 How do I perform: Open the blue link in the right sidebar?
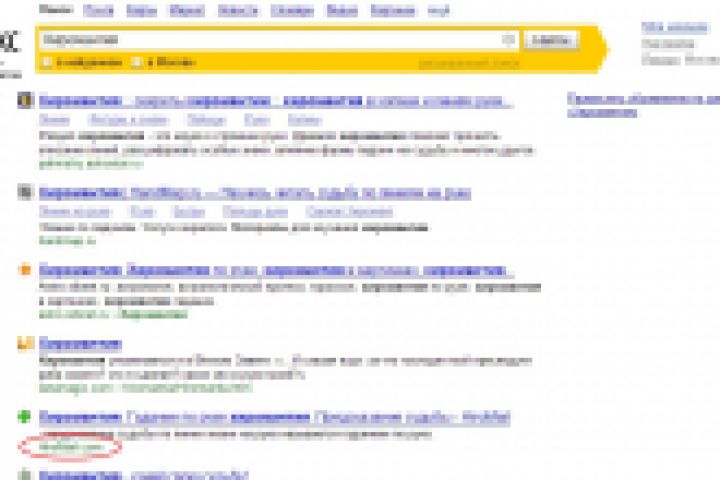click(643, 105)
